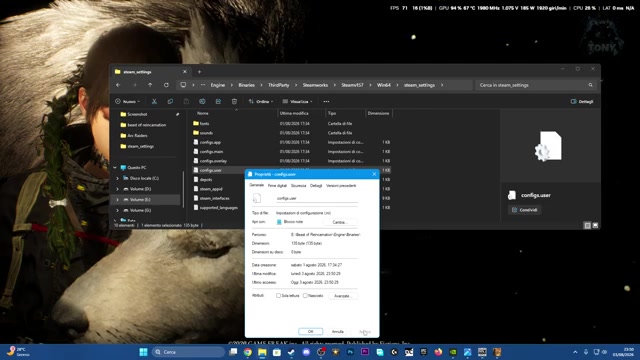Go up one folder level arrow
Viewport: 640px width, 360px height.
click(x=150, y=85)
